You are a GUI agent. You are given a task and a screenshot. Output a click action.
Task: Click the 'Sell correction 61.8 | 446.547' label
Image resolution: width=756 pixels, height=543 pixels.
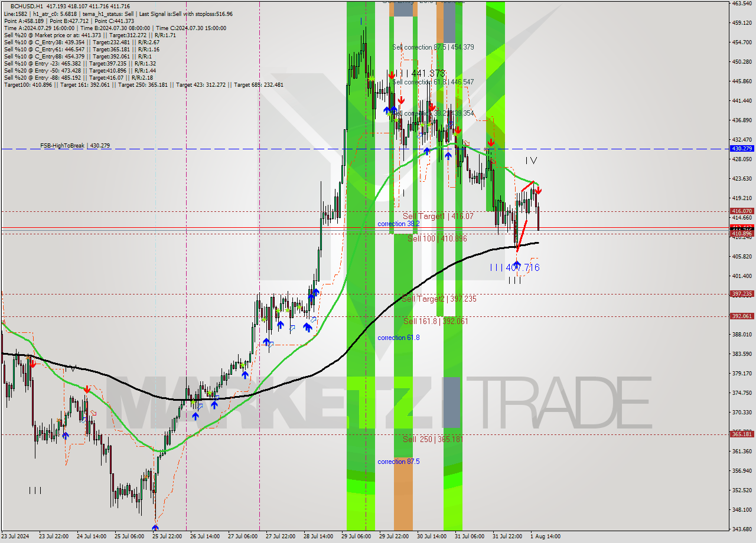433,82
